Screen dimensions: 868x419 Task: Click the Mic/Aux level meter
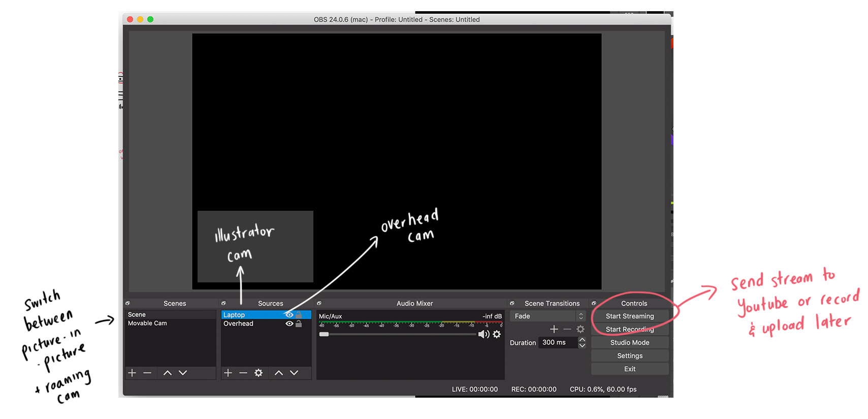click(x=410, y=323)
